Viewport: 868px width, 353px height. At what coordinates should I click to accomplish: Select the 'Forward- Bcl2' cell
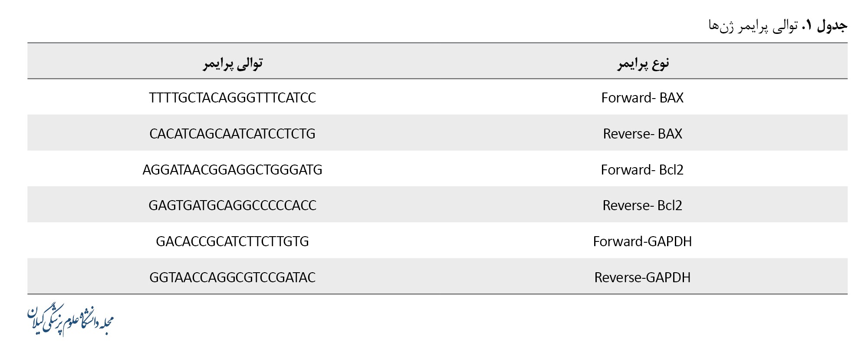pos(642,170)
